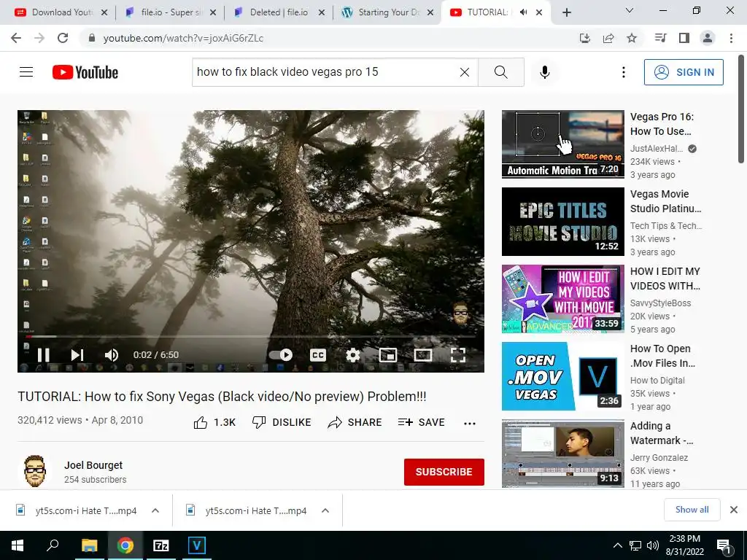Open the media control icon in the toolbar

click(x=660, y=38)
